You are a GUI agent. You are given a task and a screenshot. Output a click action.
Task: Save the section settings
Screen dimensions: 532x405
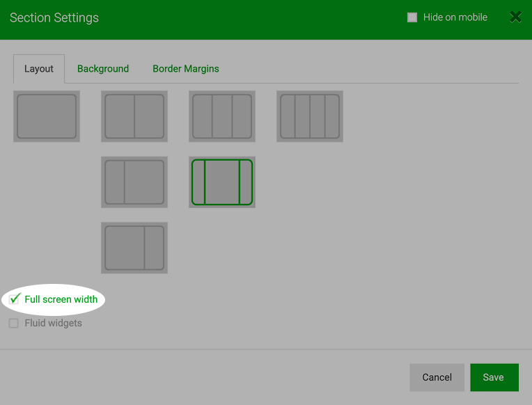tap(494, 377)
